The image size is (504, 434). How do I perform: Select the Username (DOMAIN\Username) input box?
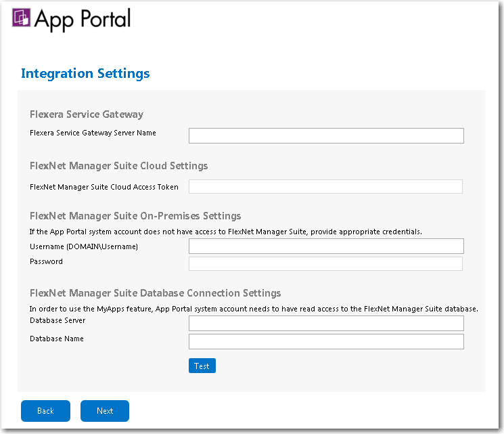326,246
